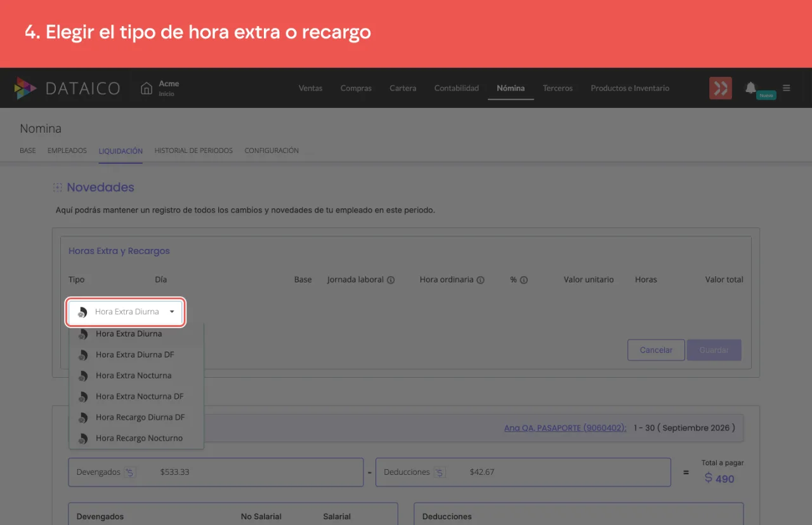Click the Dataico logo
Image resolution: width=812 pixels, height=525 pixels.
click(67, 88)
